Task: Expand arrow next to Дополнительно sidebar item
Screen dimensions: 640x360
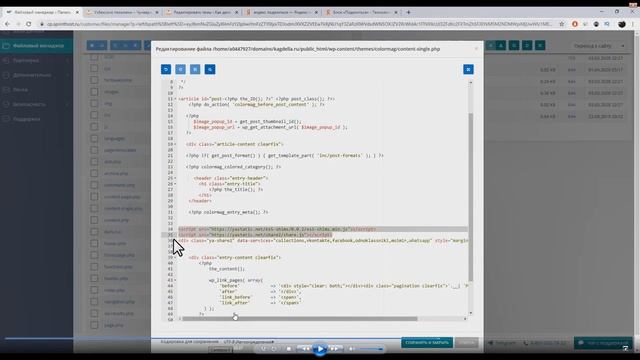Action: coord(67,75)
